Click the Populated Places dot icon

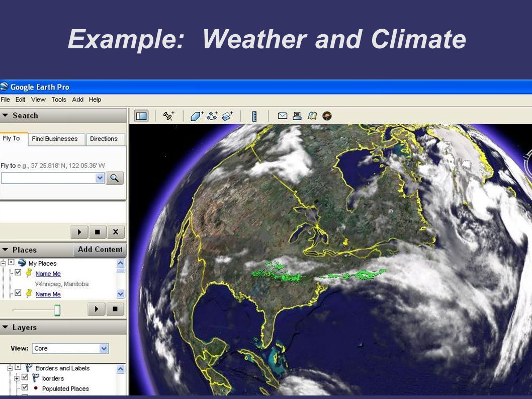pos(36,388)
